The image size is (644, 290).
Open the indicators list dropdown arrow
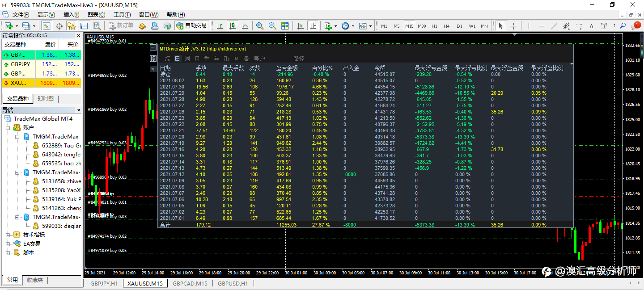point(335,26)
